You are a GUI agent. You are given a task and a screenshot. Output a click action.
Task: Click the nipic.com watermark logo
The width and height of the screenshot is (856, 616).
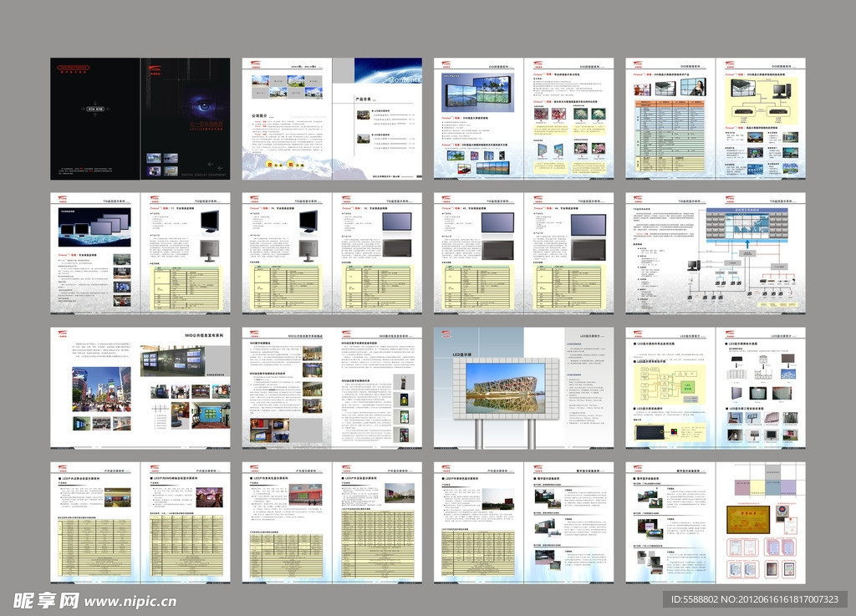tap(94, 599)
